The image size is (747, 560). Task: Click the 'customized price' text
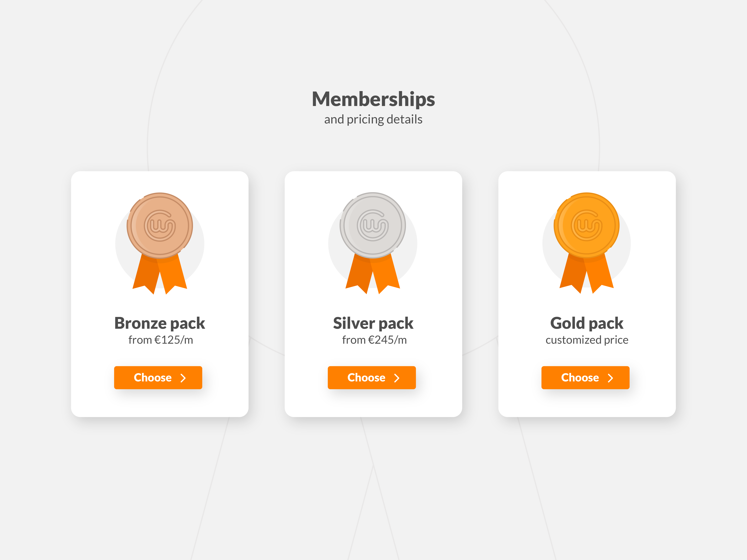coord(587,340)
